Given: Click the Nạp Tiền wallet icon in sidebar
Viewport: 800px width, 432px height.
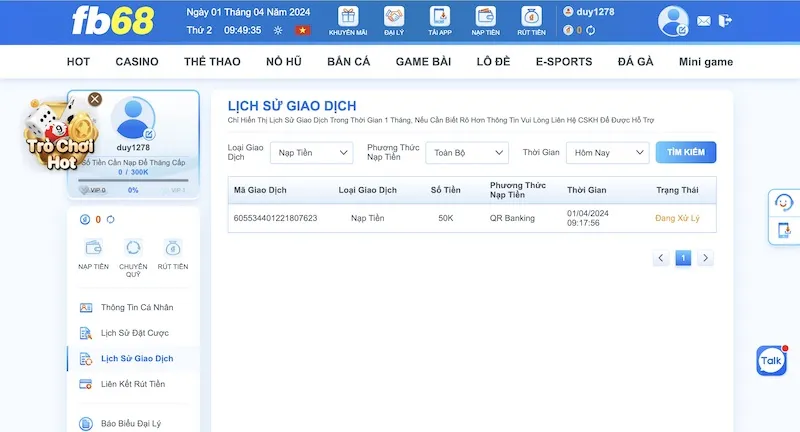Looking at the screenshot, I should (93, 248).
